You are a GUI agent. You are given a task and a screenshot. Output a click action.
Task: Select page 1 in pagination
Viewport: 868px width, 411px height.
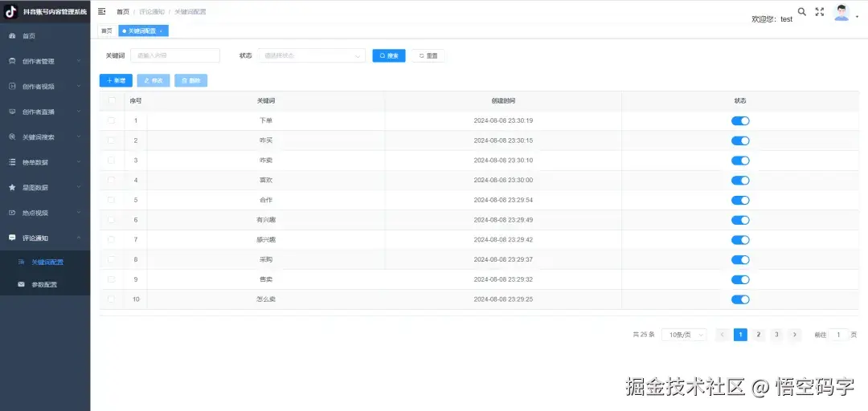click(x=741, y=335)
